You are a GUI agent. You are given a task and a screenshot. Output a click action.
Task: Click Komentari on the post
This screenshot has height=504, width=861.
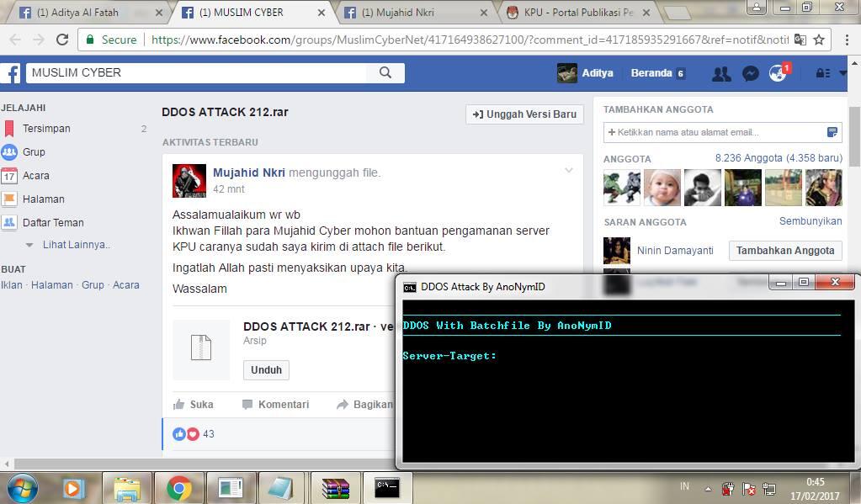pyautogui.click(x=276, y=405)
